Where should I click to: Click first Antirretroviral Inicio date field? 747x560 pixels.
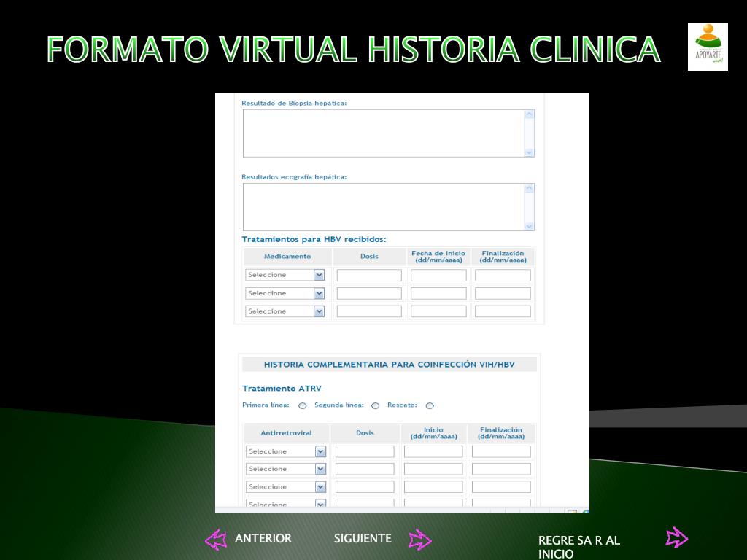coord(433,451)
